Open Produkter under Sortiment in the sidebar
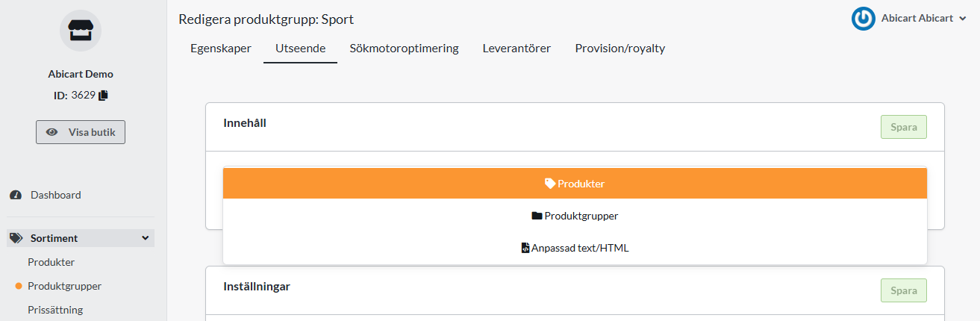The height and width of the screenshot is (321, 980). tap(52, 262)
